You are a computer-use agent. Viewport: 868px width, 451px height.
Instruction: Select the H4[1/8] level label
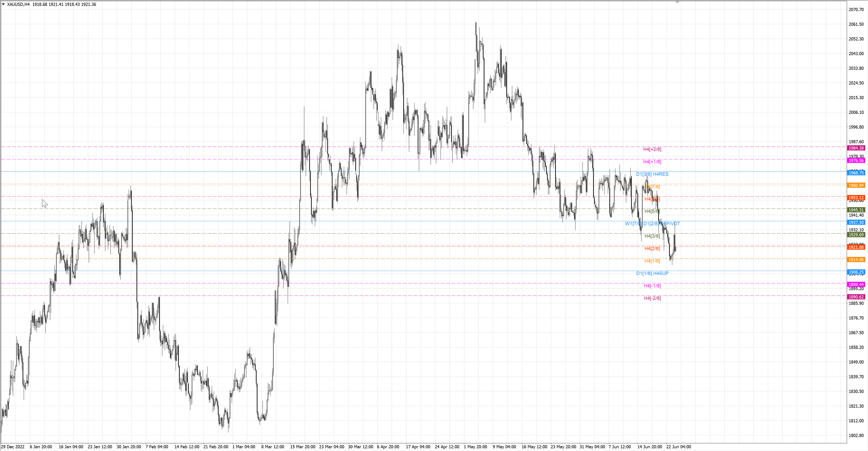pos(652,261)
